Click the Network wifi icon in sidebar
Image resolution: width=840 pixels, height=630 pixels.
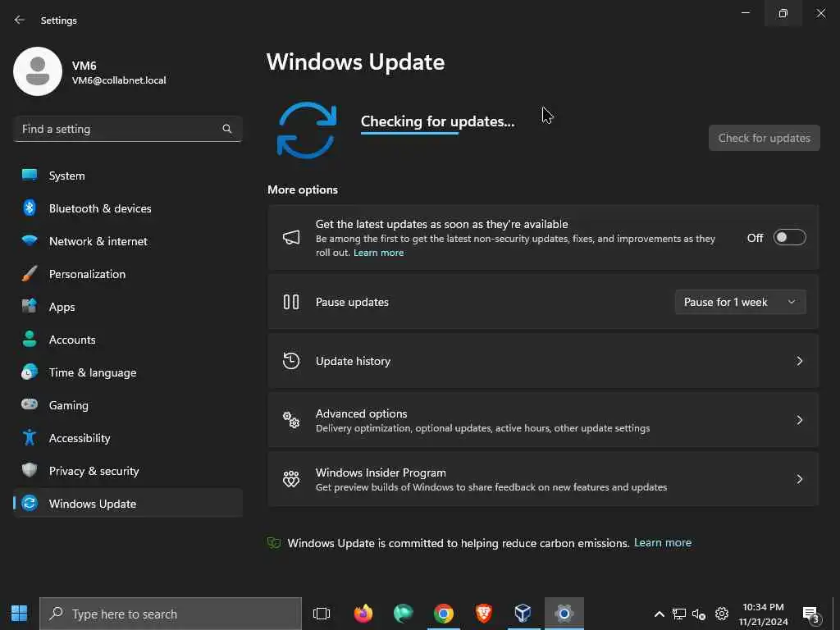coord(30,240)
